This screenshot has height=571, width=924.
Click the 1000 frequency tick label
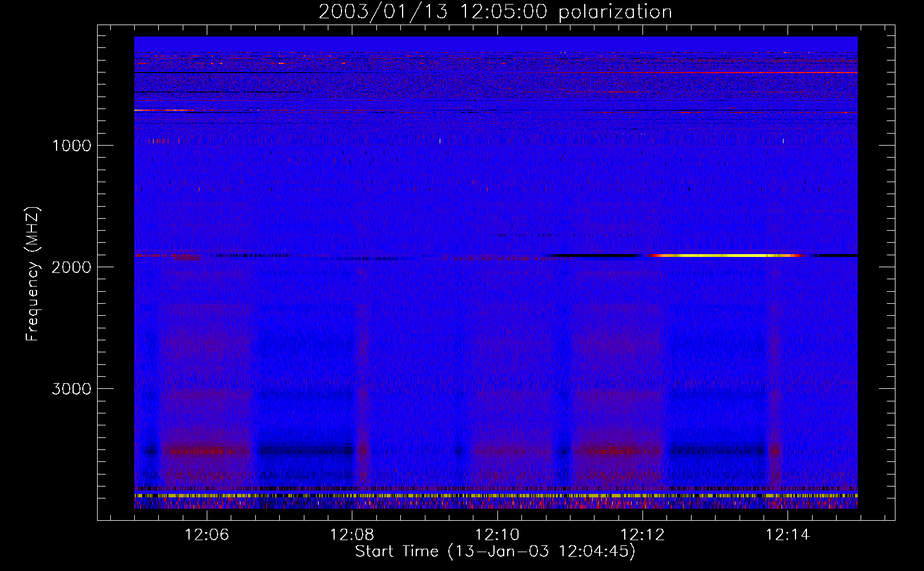point(71,146)
